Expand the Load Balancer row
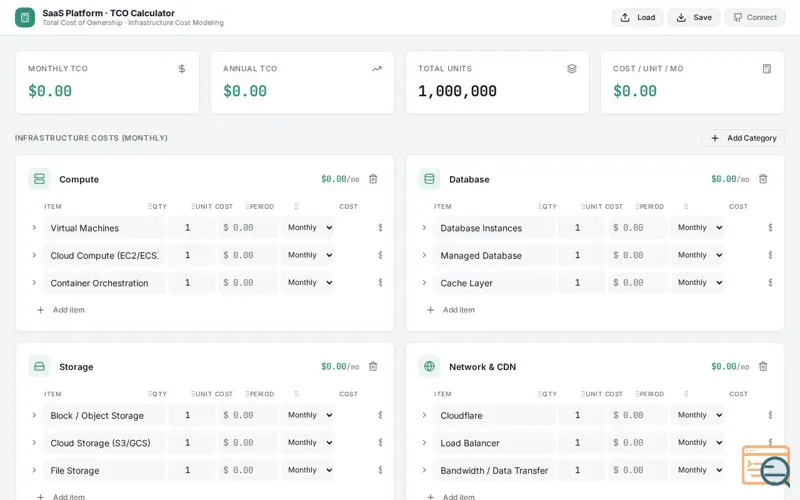The image size is (800, 500). coord(424,443)
